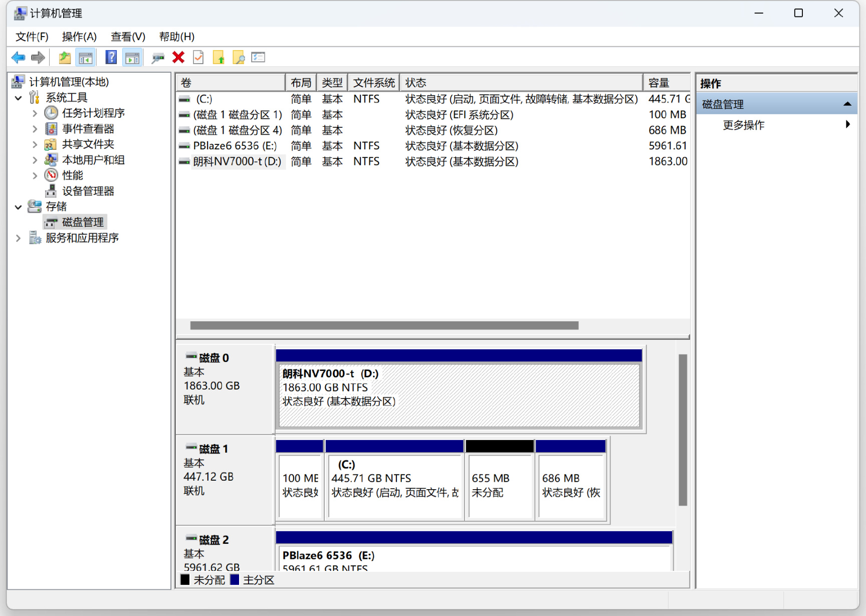
Task: Expand the 性能 node
Action: (35, 175)
